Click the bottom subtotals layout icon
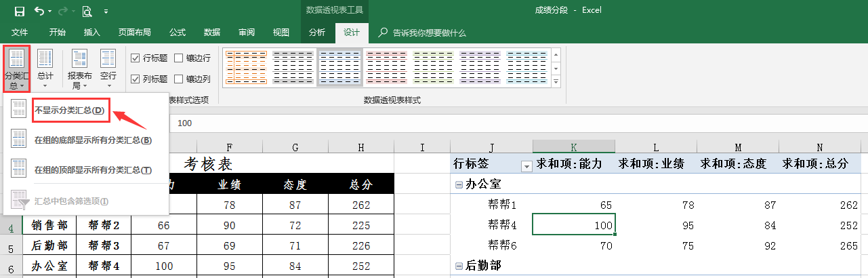Image resolution: width=868 pixels, height=278 pixels. click(x=19, y=140)
